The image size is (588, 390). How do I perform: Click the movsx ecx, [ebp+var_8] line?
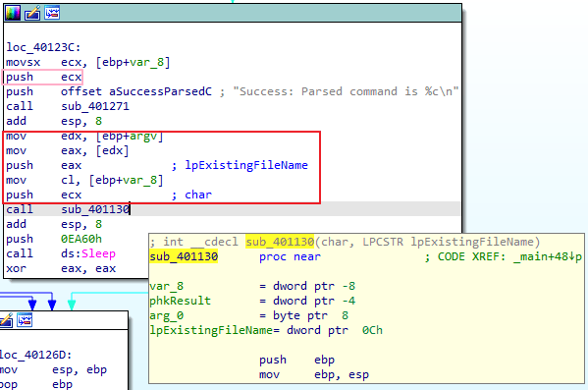pos(88,62)
